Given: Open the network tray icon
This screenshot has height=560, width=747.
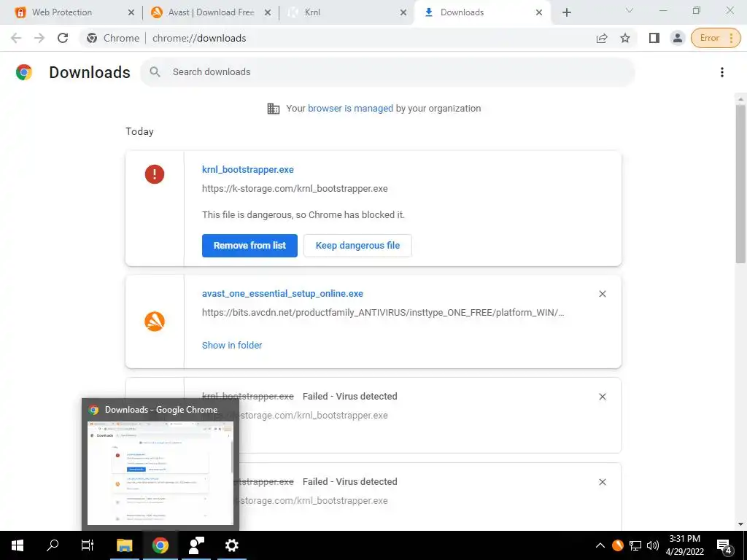Looking at the screenshot, I should tap(635, 545).
